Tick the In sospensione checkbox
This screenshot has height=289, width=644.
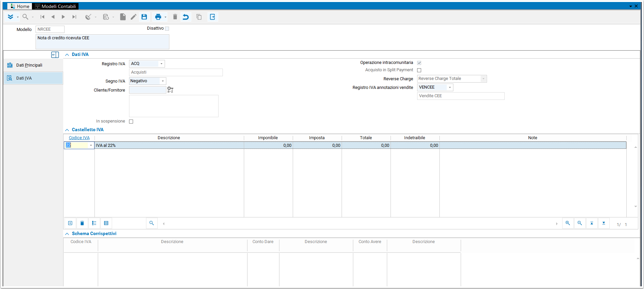point(131,122)
